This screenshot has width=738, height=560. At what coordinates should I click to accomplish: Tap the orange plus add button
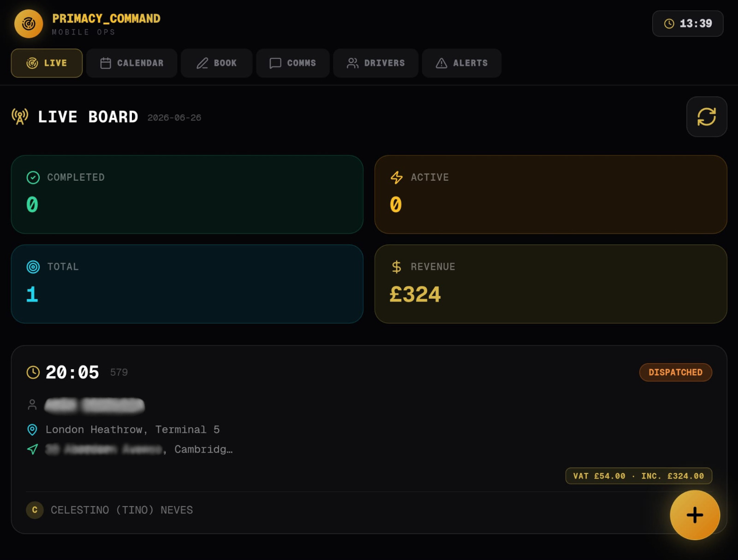695,515
